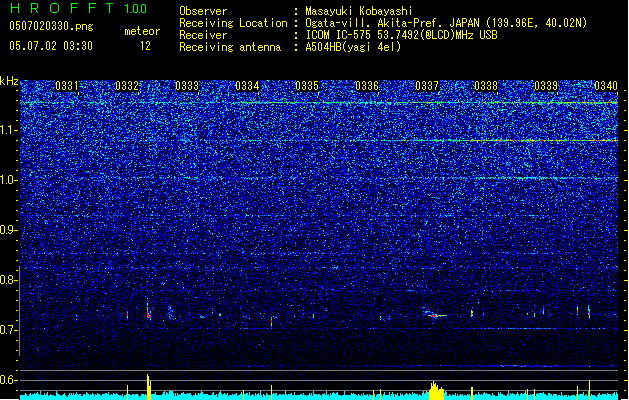The width and height of the screenshot is (629, 400).
Task: Click the 0335 time marker
Action: tap(307, 86)
